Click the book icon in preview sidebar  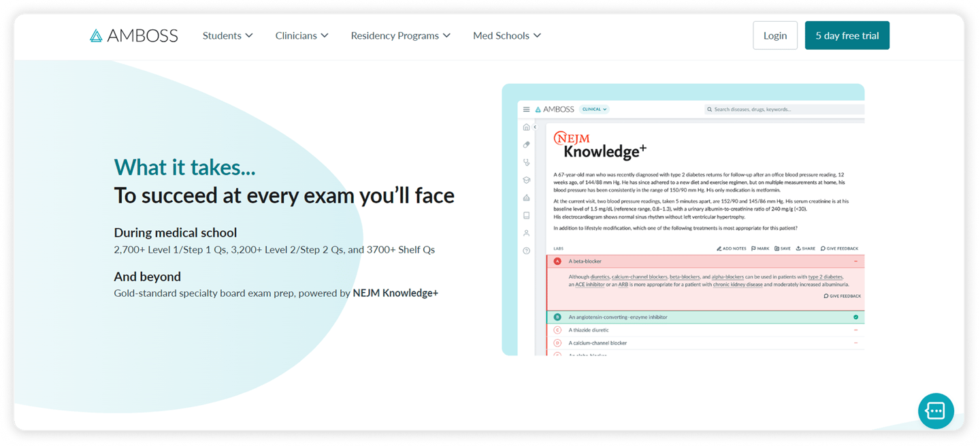[x=526, y=215]
